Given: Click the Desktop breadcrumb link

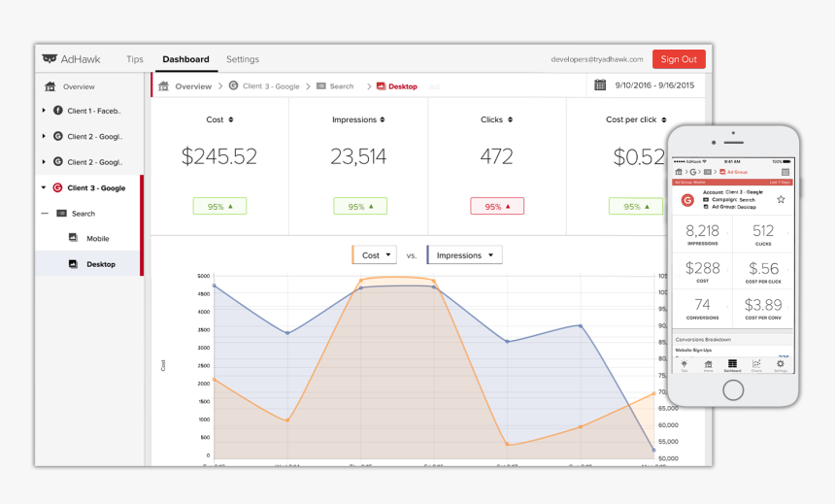Looking at the screenshot, I should pos(403,86).
